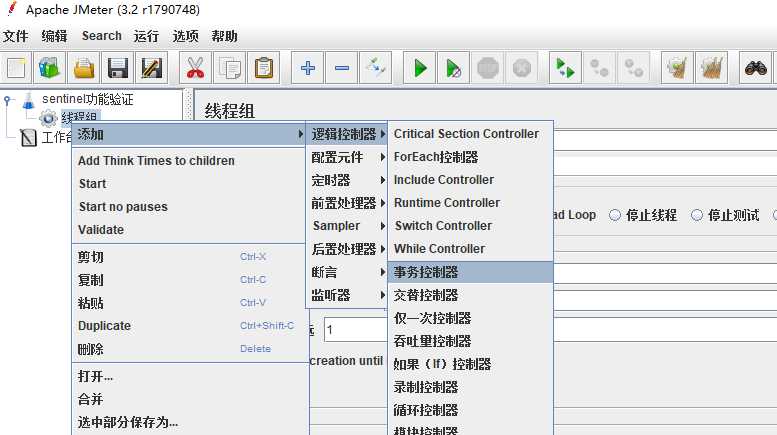Open the 监听器 submenu
Image resolution: width=777 pixels, height=435 pixels.
coord(346,295)
